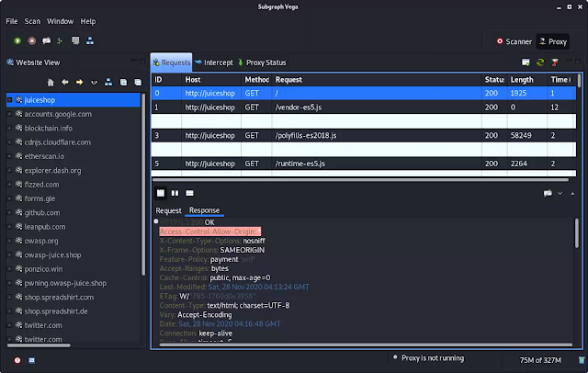Collapse all nodes icon in Website View
The width and height of the screenshot is (588, 373).
click(x=138, y=82)
